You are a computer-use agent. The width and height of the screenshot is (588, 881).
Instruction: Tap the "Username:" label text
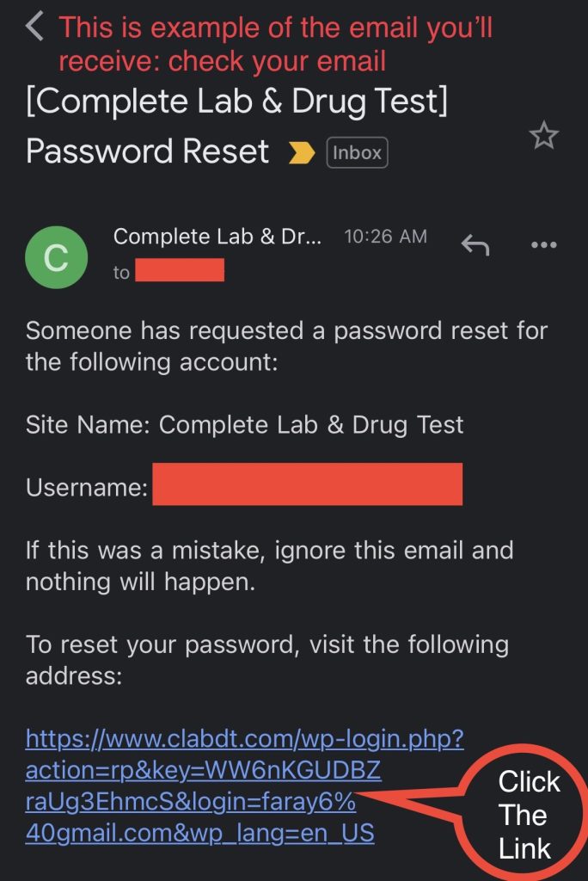[86, 488]
